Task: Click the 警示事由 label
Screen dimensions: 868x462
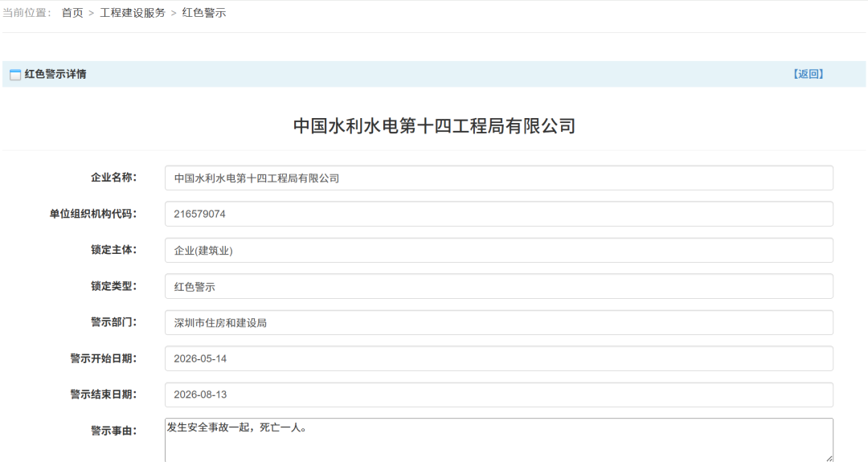Action: (x=113, y=431)
